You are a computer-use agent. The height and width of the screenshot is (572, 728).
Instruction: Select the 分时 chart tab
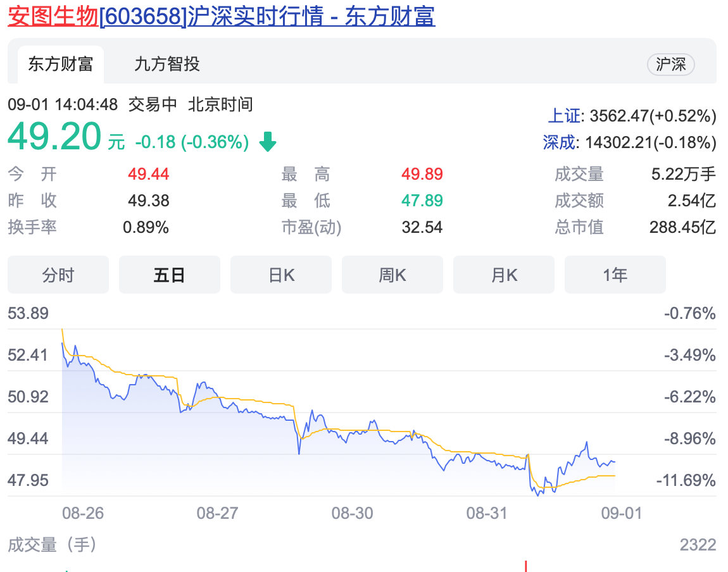58,275
